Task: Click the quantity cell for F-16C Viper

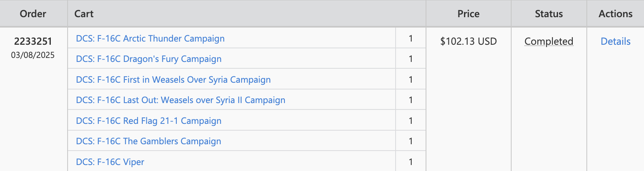Action: [411, 162]
